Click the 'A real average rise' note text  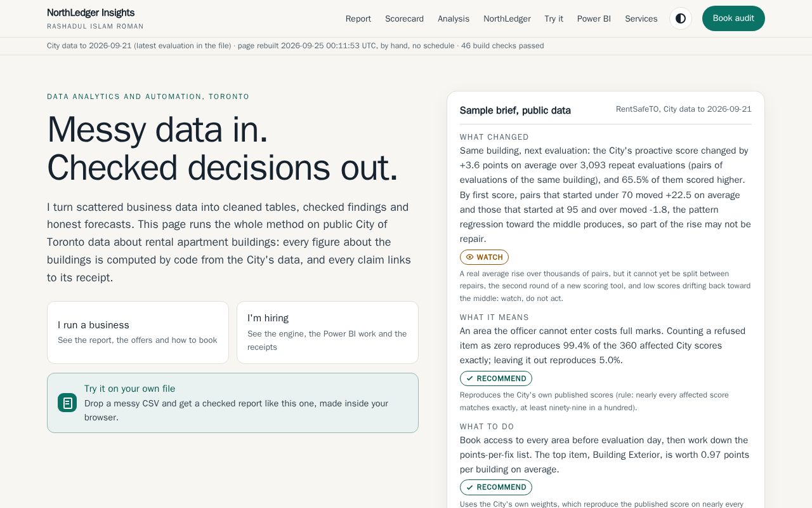605,286
